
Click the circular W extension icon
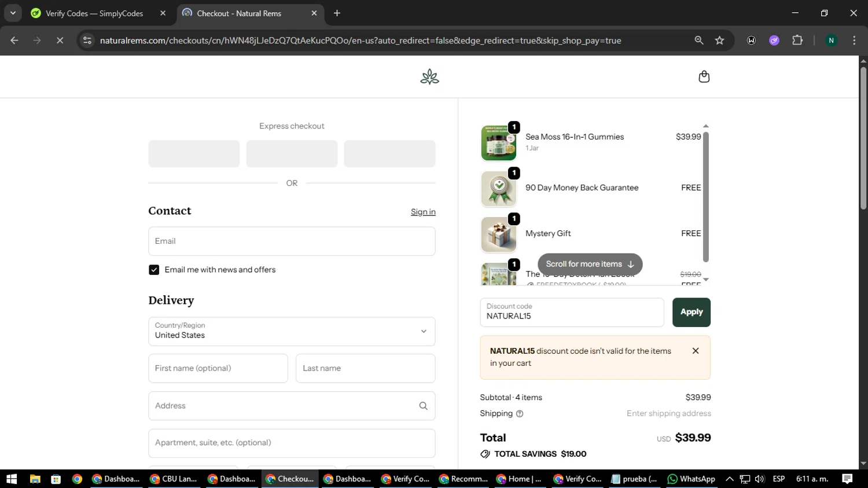751,41
